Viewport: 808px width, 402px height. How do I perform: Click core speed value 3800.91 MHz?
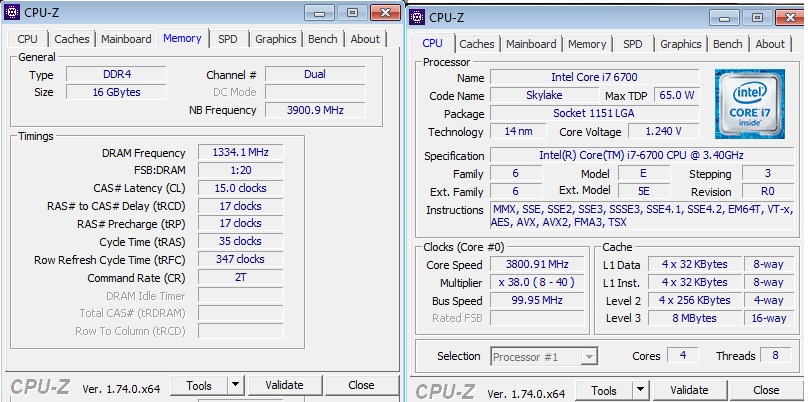(x=537, y=265)
